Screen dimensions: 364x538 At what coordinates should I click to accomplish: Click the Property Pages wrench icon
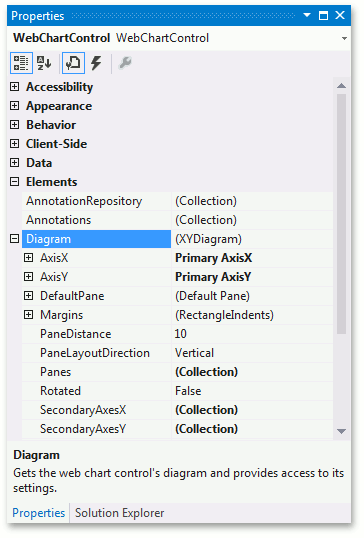(x=125, y=63)
